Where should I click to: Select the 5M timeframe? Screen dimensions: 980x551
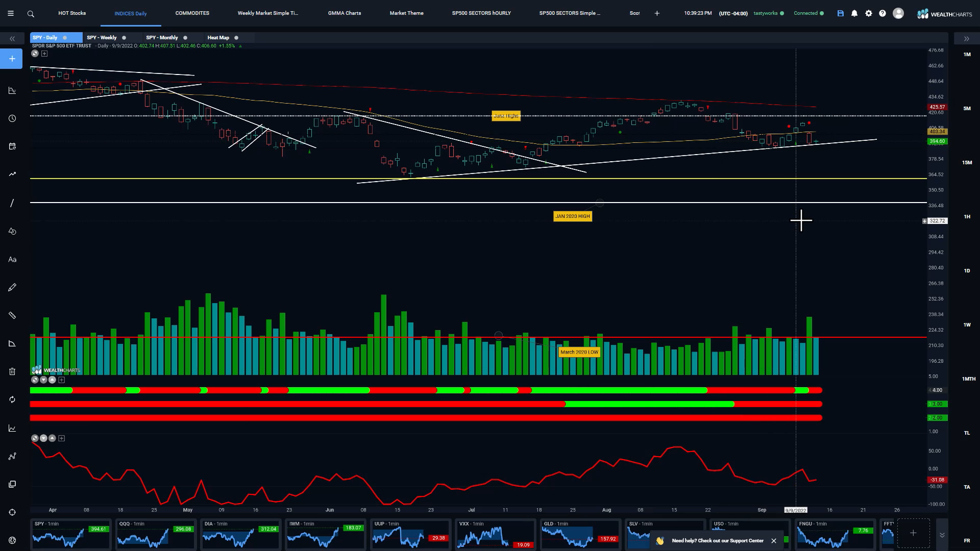967,108
